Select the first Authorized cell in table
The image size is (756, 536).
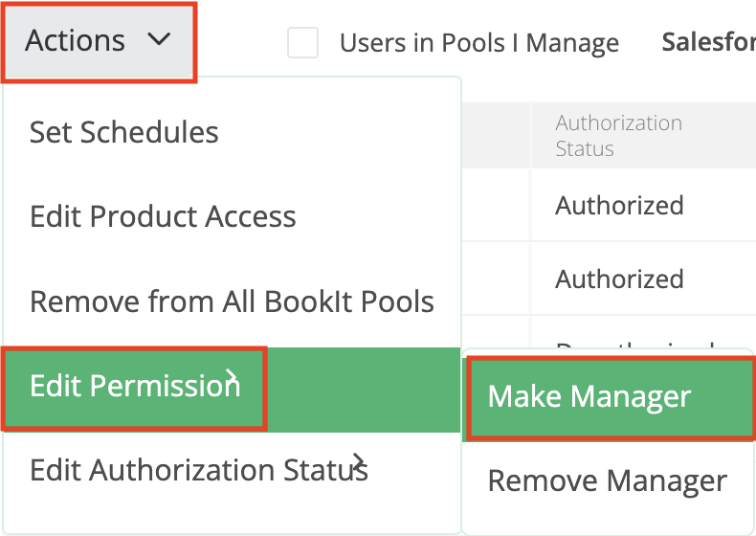pyautogui.click(x=619, y=206)
